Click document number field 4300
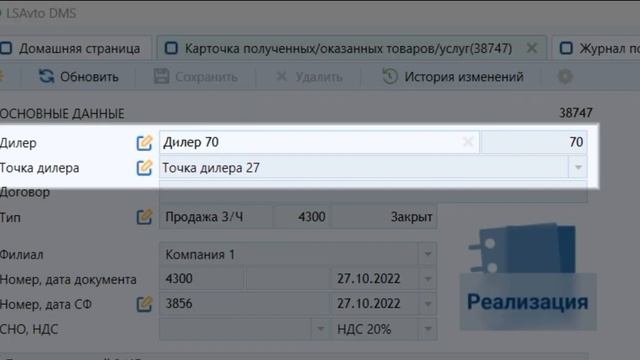Viewport: 640px width, 360px height. 202,279
